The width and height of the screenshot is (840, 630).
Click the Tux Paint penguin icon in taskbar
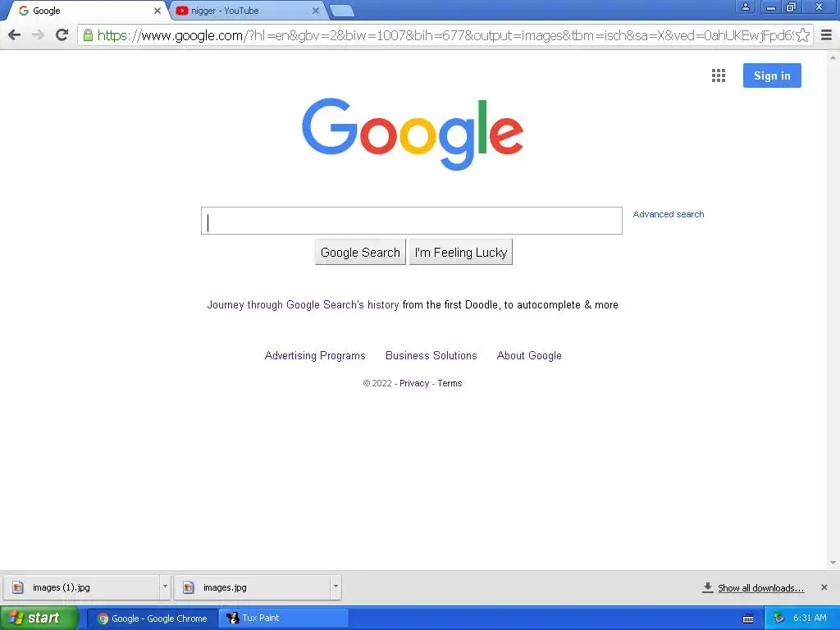(232, 619)
